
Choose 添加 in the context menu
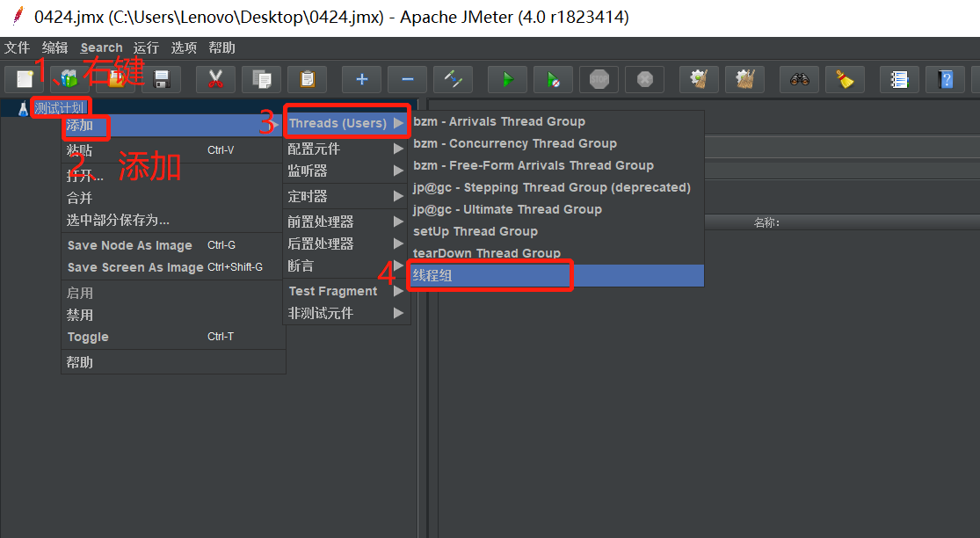pos(173,126)
